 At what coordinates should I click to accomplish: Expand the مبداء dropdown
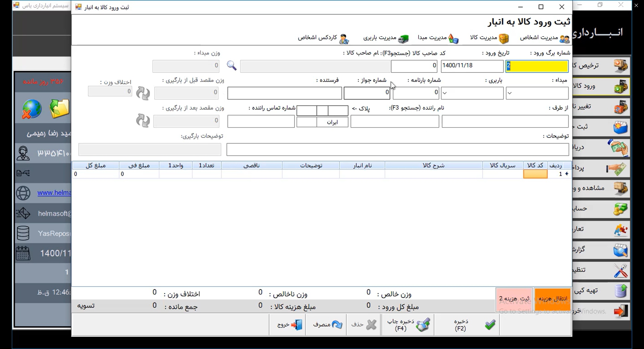coord(509,93)
